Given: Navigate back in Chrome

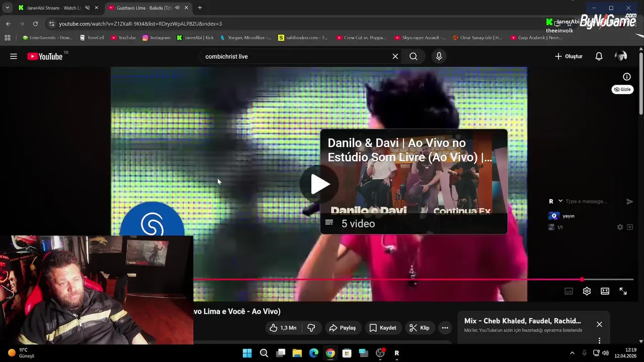Looking at the screenshot, I should [8, 24].
